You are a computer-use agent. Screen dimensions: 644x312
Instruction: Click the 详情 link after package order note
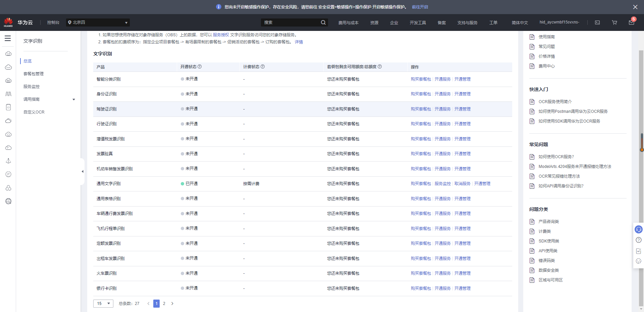click(299, 42)
